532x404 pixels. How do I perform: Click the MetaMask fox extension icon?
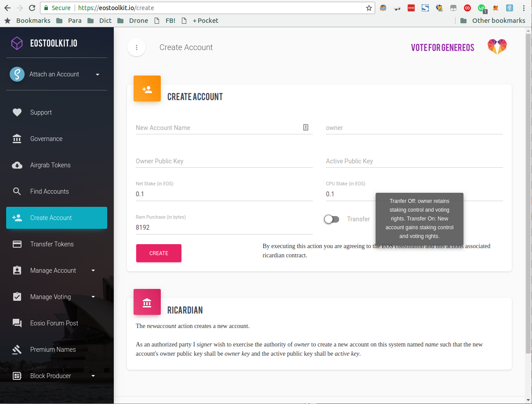tap(496, 8)
